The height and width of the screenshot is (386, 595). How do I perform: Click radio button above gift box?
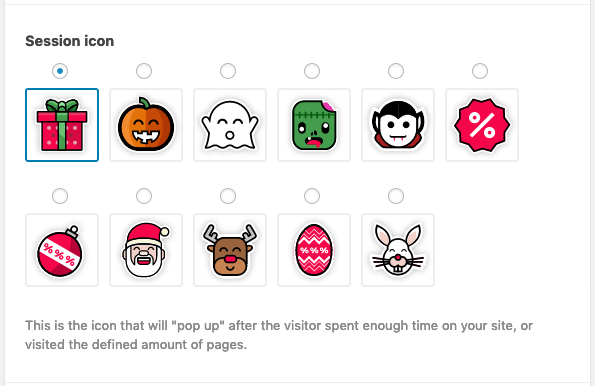coord(60,71)
